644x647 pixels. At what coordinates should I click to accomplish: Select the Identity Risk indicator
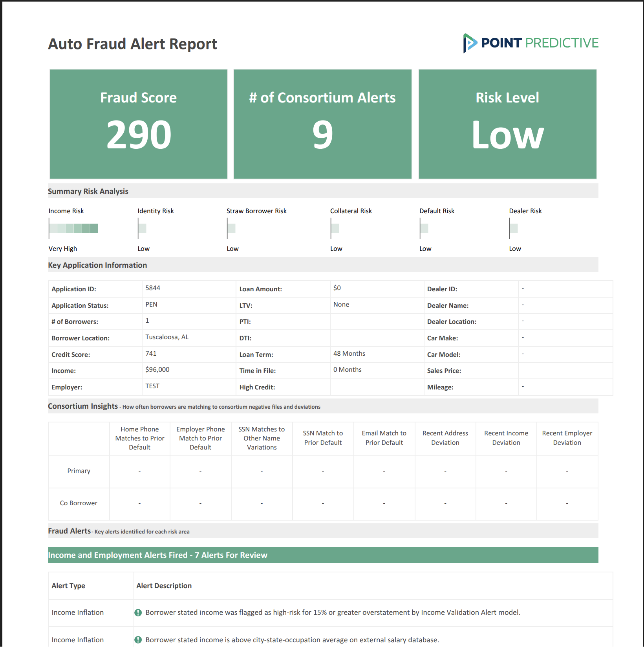(x=142, y=228)
